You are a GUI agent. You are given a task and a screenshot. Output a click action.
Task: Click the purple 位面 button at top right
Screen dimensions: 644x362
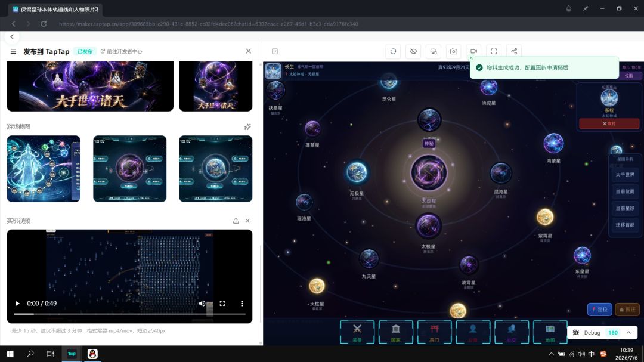coord(629,76)
